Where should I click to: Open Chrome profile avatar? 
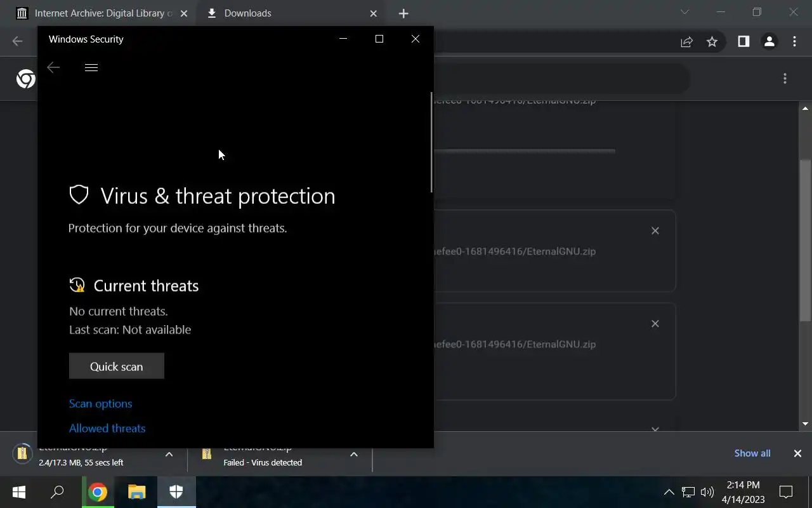[x=769, y=42]
